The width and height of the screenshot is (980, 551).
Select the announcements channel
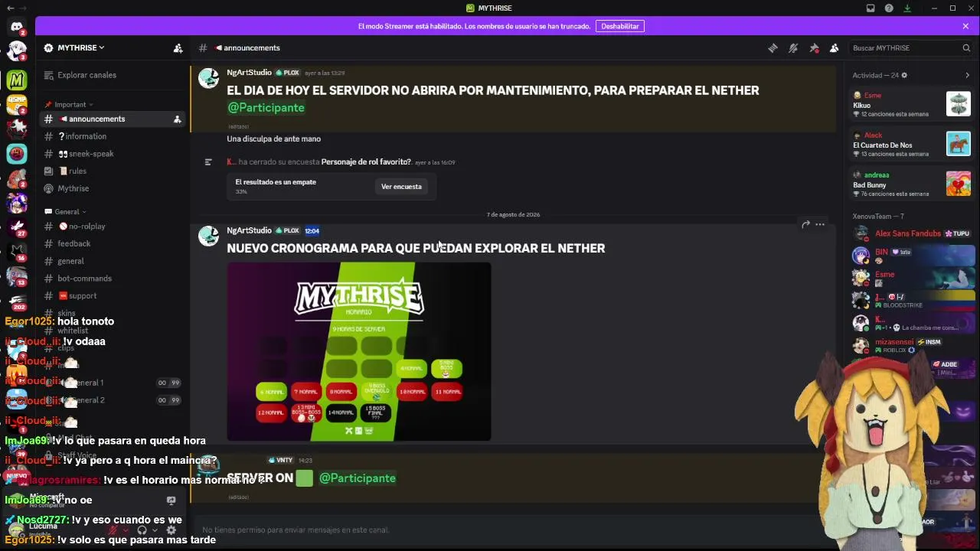tap(113, 119)
